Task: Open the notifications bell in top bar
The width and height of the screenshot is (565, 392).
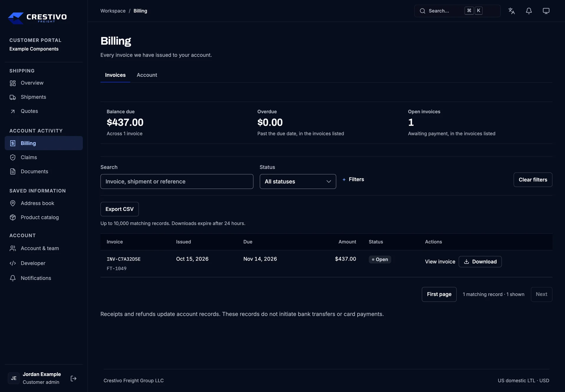Action: (529, 11)
